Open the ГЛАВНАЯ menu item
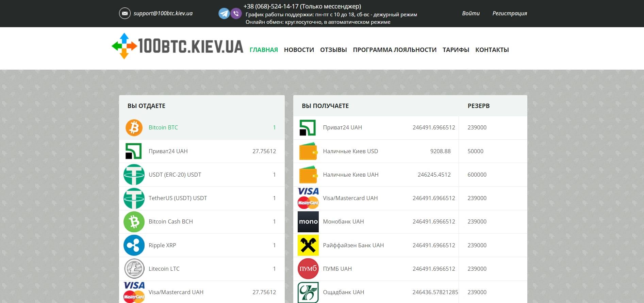Image resolution: width=644 pixels, height=303 pixels. click(x=264, y=50)
